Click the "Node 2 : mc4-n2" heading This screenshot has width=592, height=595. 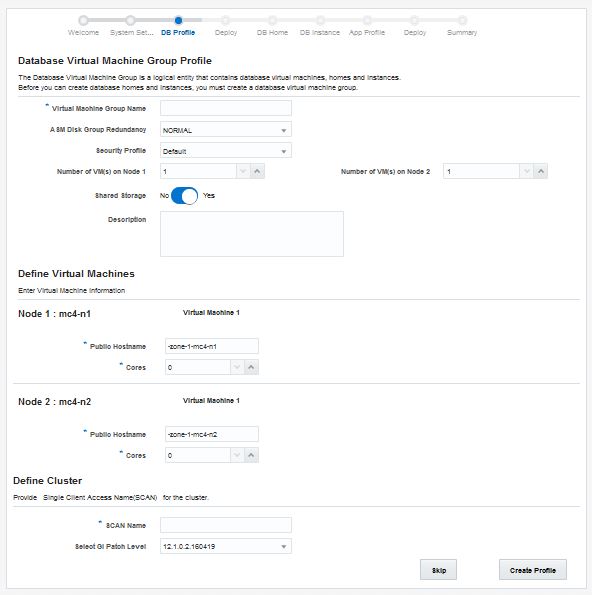pyautogui.click(x=55, y=402)
